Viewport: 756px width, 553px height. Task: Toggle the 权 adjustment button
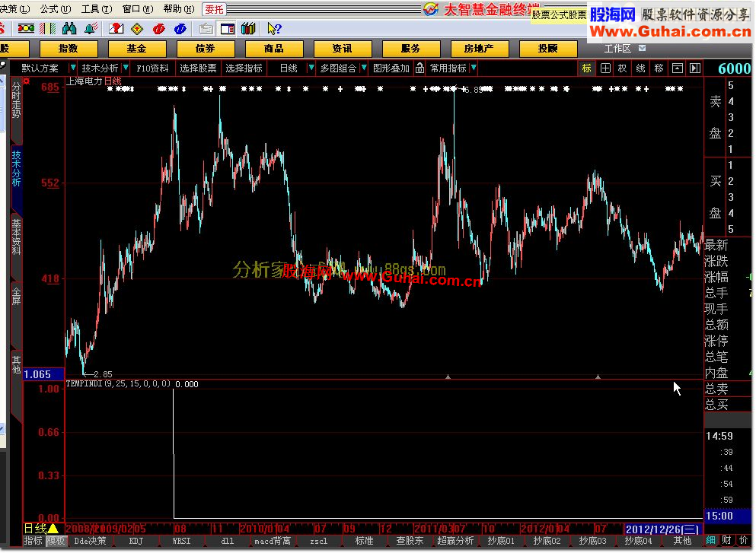(x=623, y=68)
